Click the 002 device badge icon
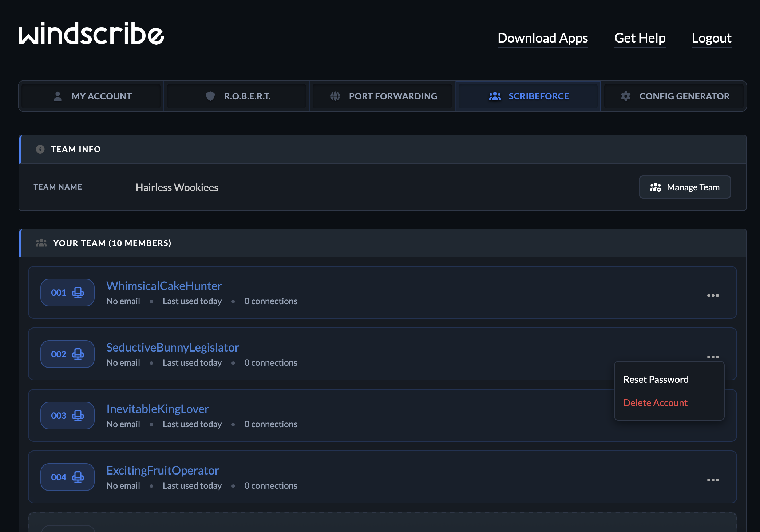This screenshot has height=532, width=760. (78, 354)
